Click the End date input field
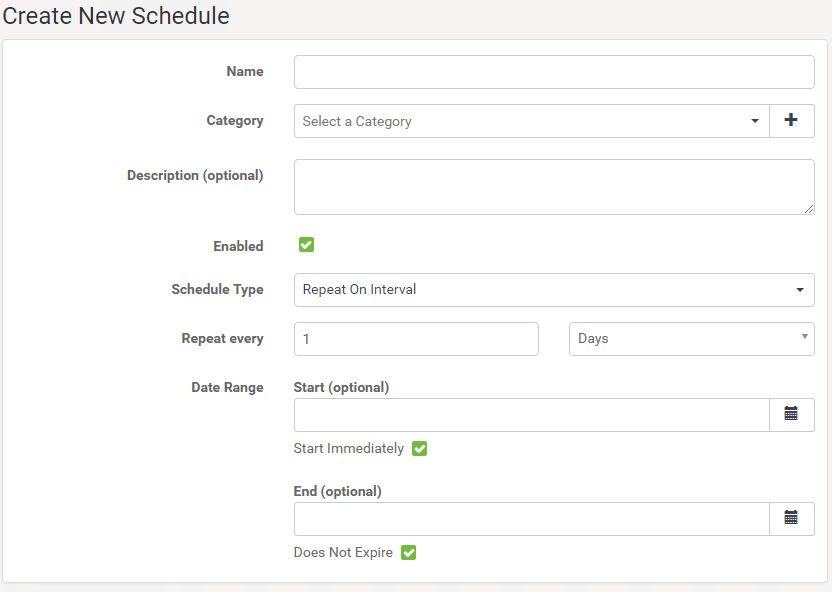 (532, 519)
